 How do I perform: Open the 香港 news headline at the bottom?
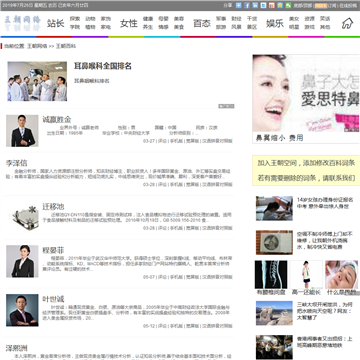coord(325,342)
